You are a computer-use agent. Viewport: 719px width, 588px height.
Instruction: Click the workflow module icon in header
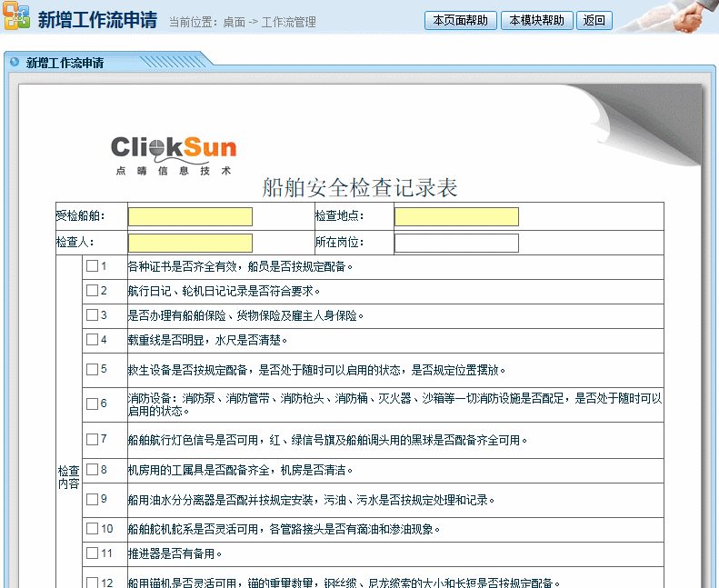tap(16, 17)
